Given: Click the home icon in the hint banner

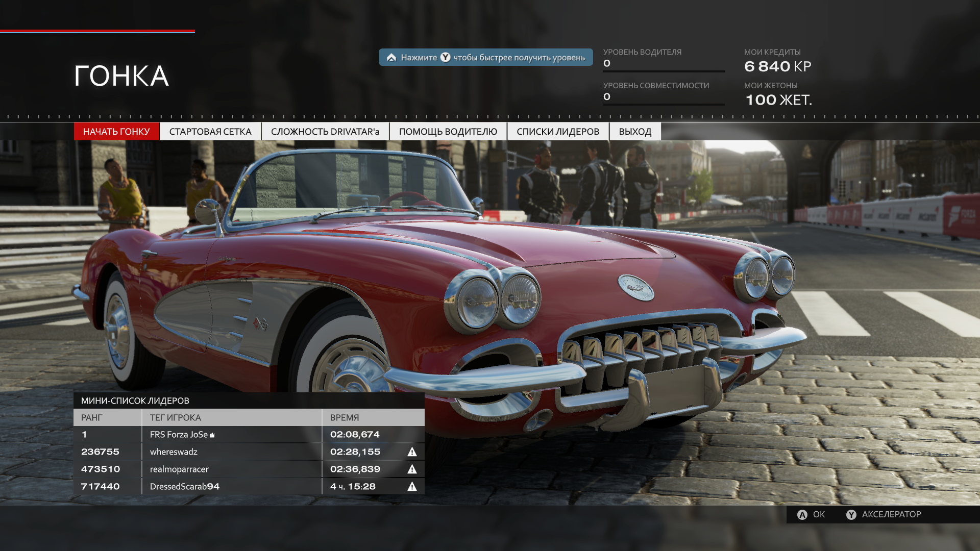Looking at the screenshot, I should click(391, 57).
